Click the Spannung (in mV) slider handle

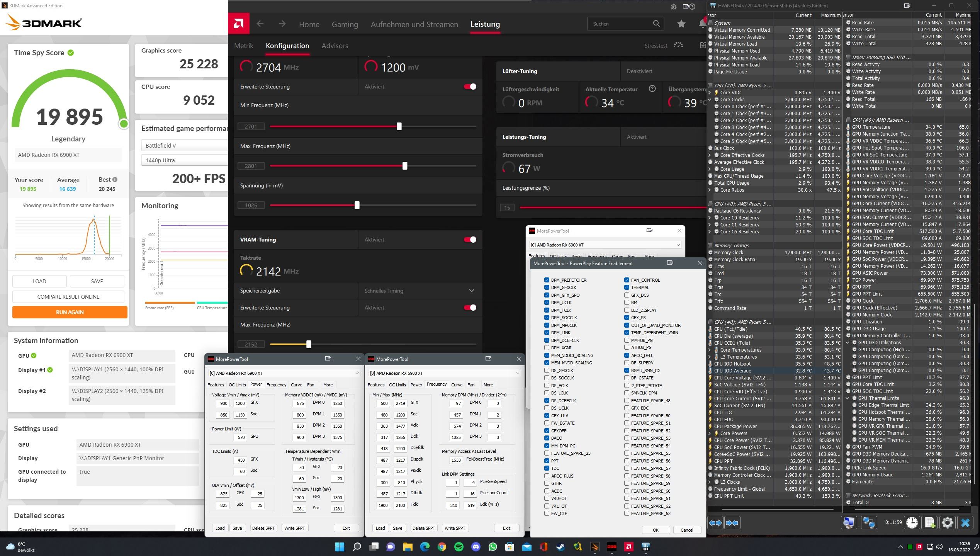[x=357, y=205]
